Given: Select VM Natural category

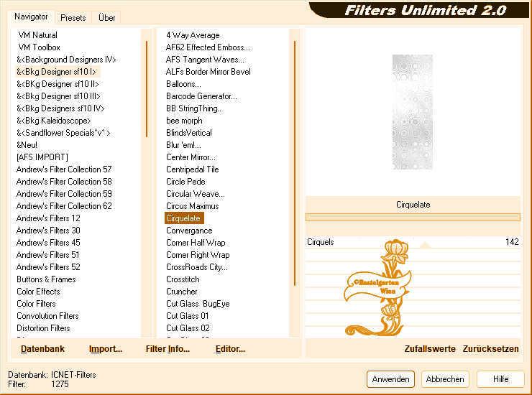Looking at the screenshot, I should point(37,35).
